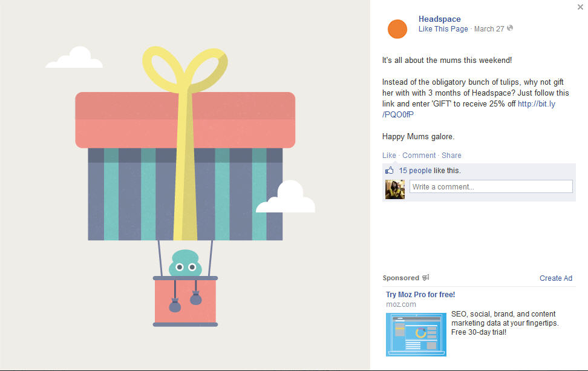This screenshot has width=588, height=371.
Task: Open the Headspace orange profile picture
Action: (397, 29)
